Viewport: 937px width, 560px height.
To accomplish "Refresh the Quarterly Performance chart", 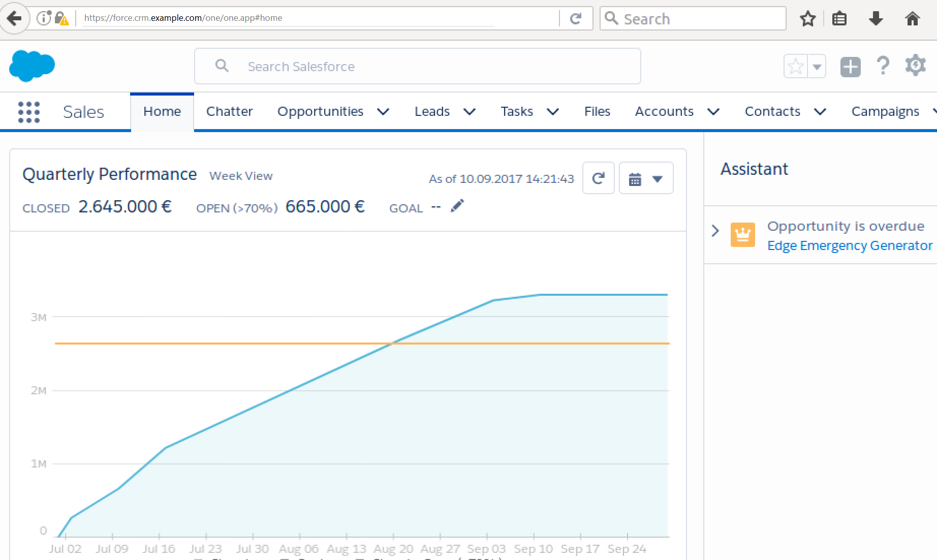I will 598,178.
